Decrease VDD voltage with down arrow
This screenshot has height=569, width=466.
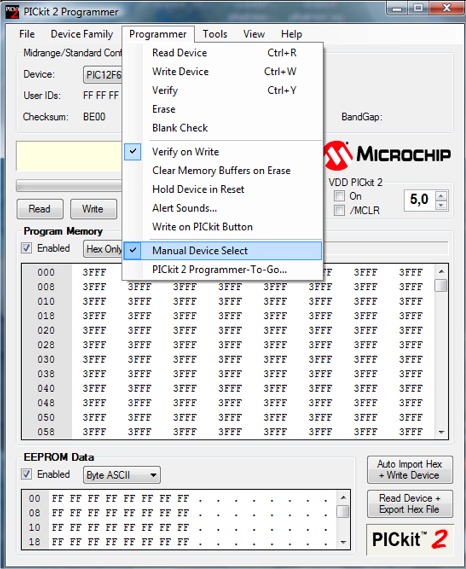pyautogui.click(x=441, y=205)
